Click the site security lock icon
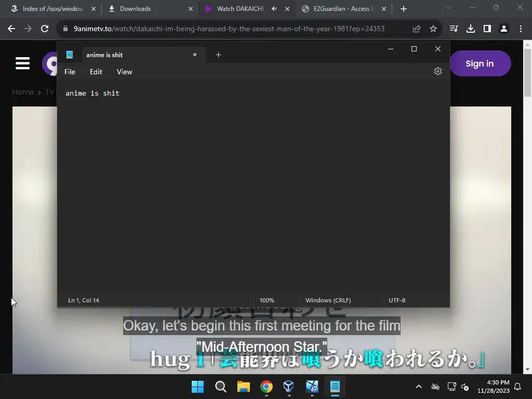This screenshot has width=532, height=399. (x=65, y=29)
